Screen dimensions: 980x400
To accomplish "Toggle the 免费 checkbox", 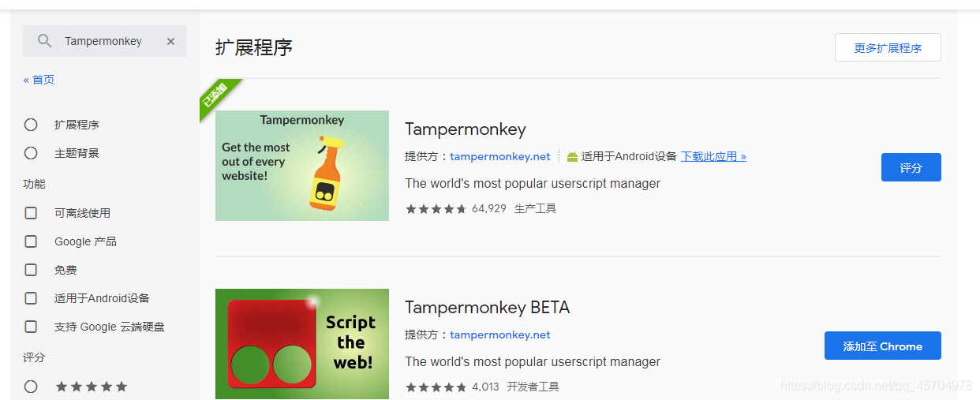I will (31, 270).
